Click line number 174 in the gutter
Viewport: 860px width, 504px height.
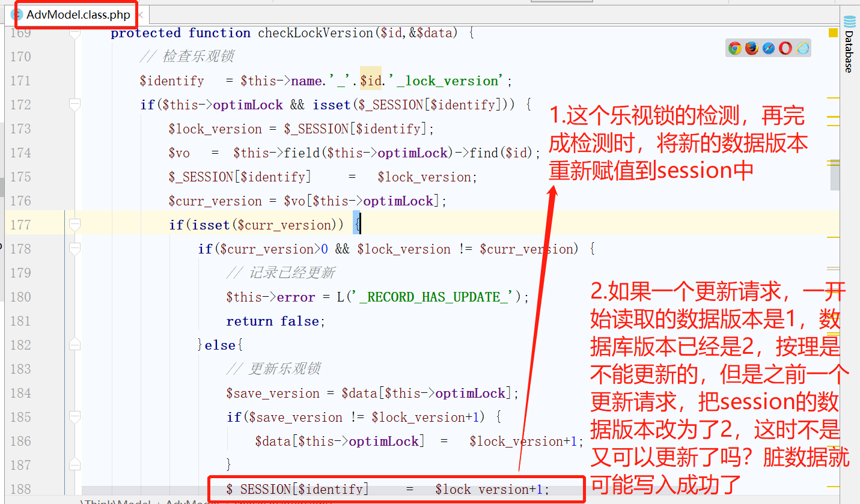tap(20, 153)
